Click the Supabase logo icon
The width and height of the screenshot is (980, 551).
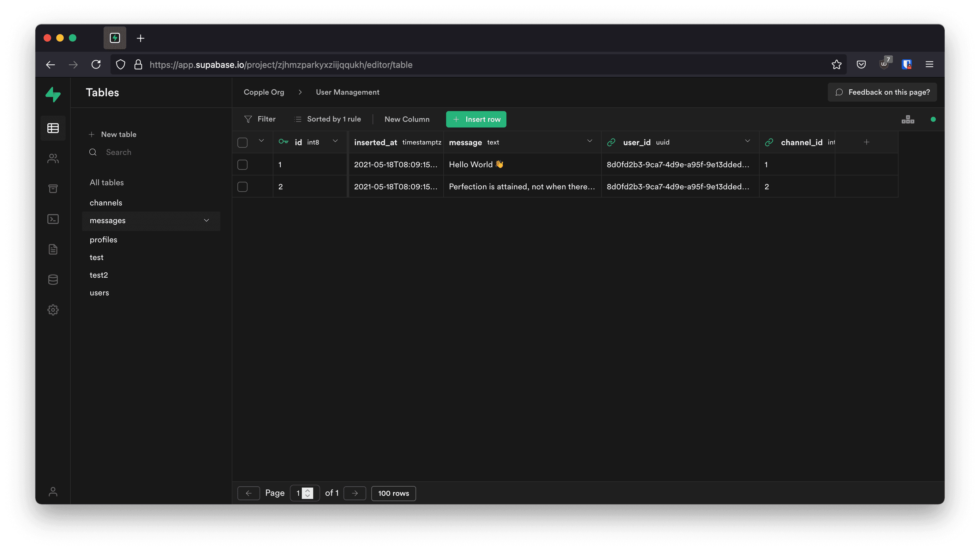click(x=53, y=94)
